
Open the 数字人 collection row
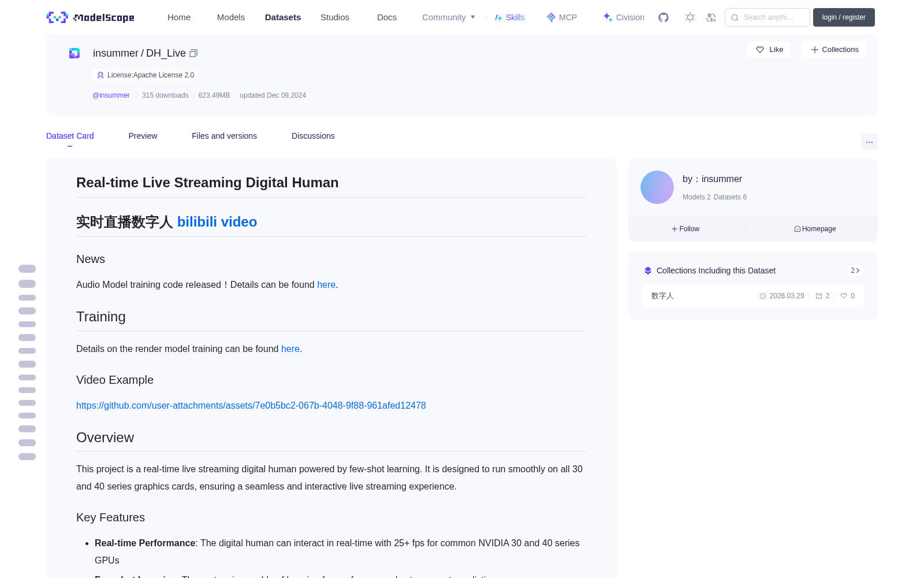tap(753, 296)
